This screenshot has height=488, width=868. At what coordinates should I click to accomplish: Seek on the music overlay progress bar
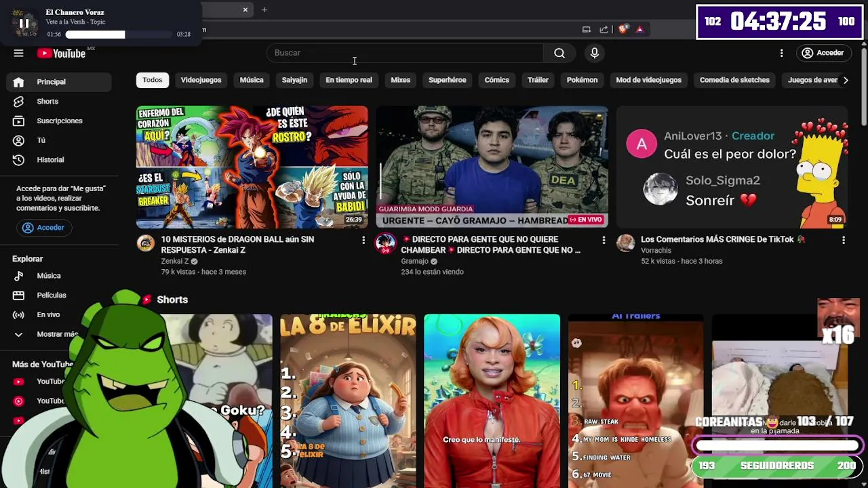point(119,34)
